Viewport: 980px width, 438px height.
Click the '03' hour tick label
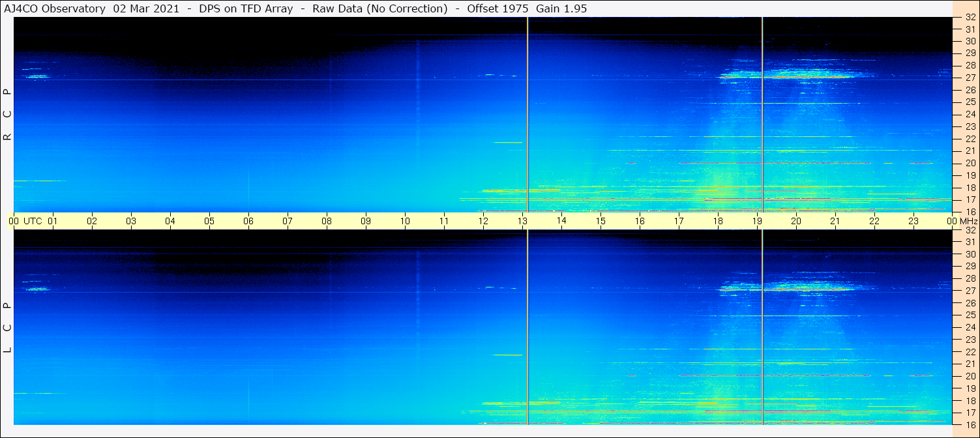click(131, 221)
